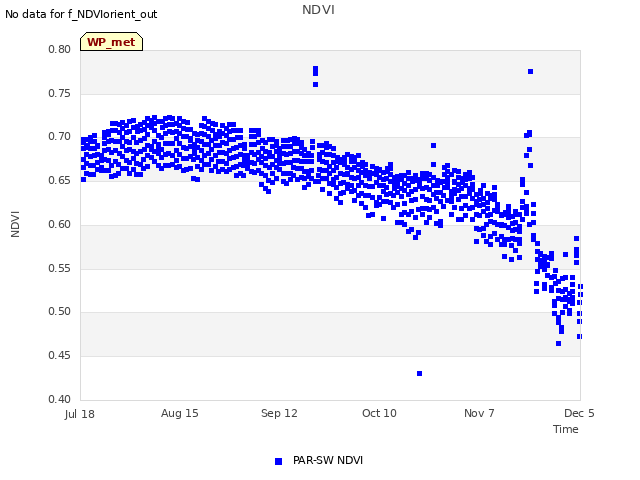Click the Jul 18 x-axis tick label
Image resolution: width=640 pixels, height=480 pixels.
pos(80,414)
